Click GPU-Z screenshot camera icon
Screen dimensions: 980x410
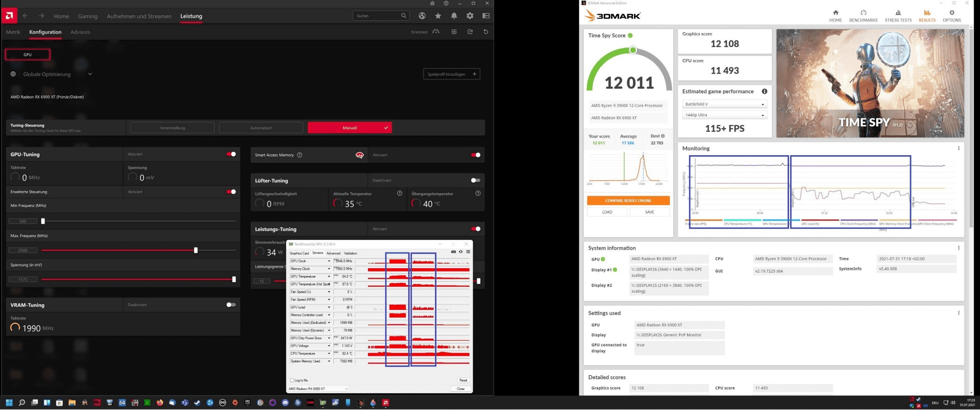click(453, 252)
